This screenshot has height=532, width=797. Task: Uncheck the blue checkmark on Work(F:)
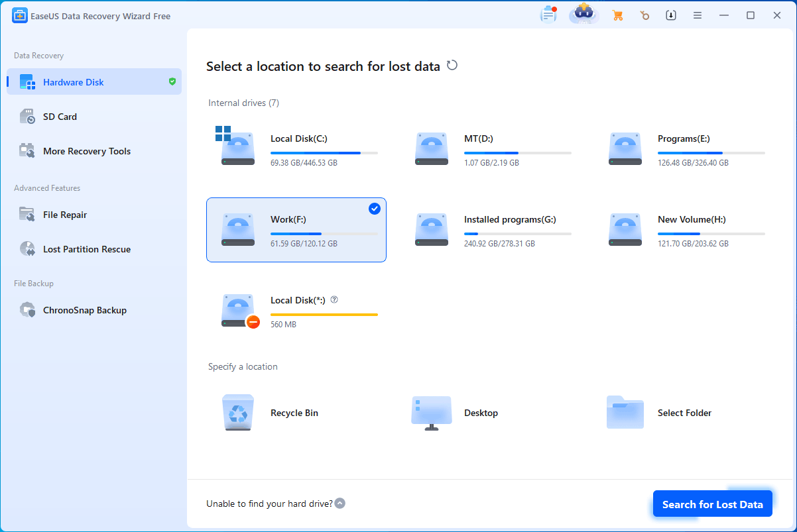point(375,209)
